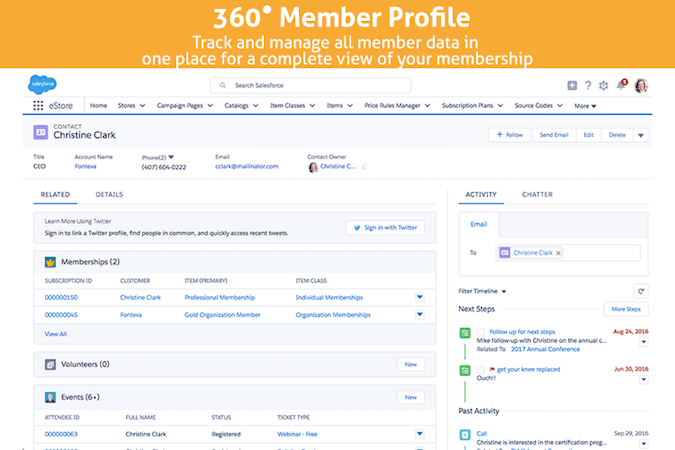Image resolution: width=675 pixels, height=450 pixels.
Task: Switch to the Chatter tab
Action: tap(537, 194)
